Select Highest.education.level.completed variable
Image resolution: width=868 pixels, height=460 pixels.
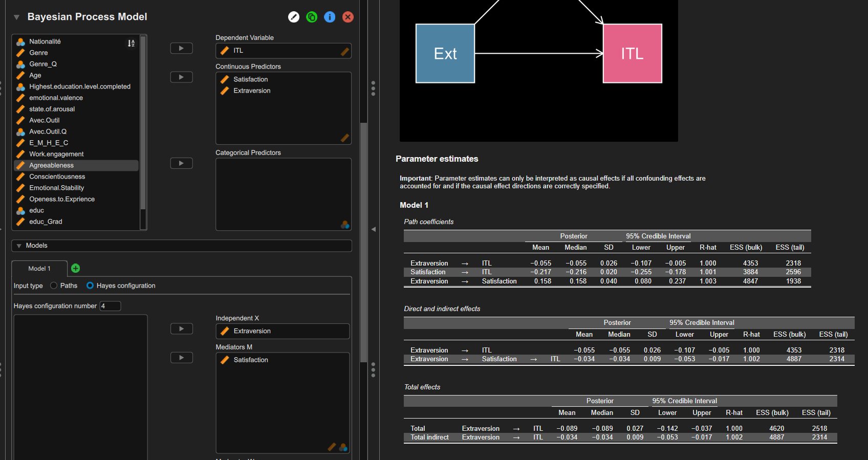pyautogui.click(x=76, y=86)
